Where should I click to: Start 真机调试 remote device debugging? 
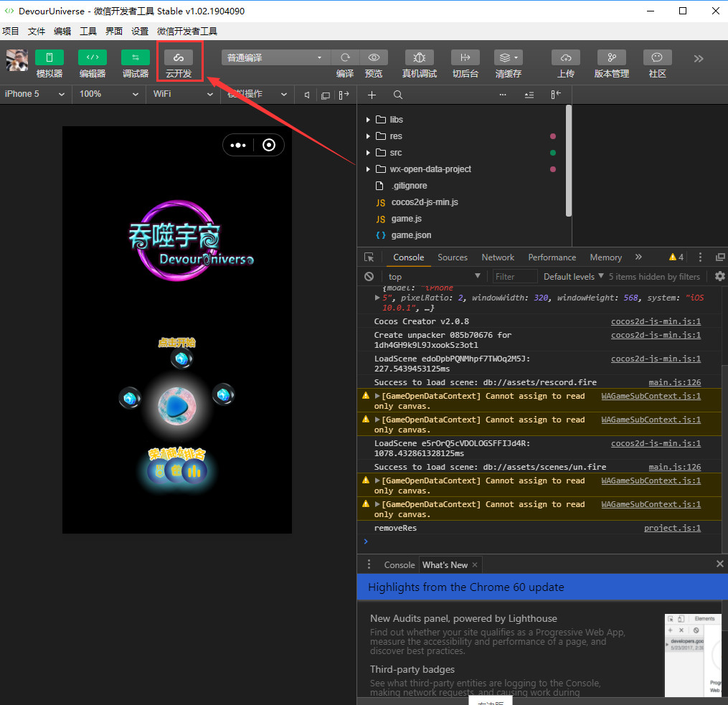(420, 57)
